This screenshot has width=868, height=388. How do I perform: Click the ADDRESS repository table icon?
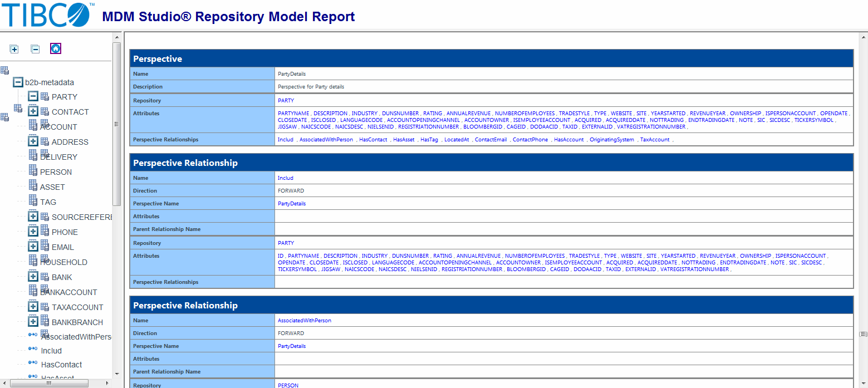point(45,141)
